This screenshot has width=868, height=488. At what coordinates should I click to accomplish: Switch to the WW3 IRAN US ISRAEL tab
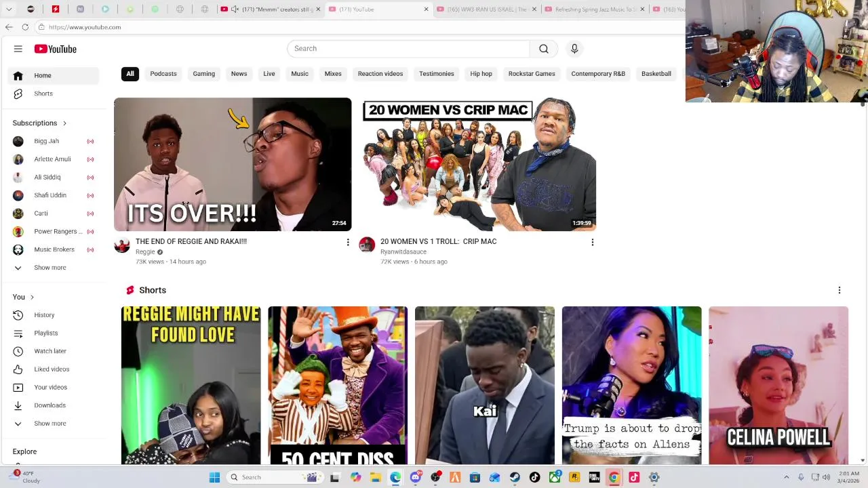click(x=488, y=9)
